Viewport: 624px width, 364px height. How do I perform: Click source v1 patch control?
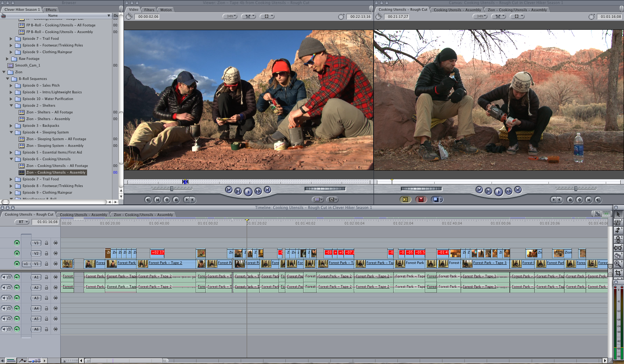[x=26, y=264]
